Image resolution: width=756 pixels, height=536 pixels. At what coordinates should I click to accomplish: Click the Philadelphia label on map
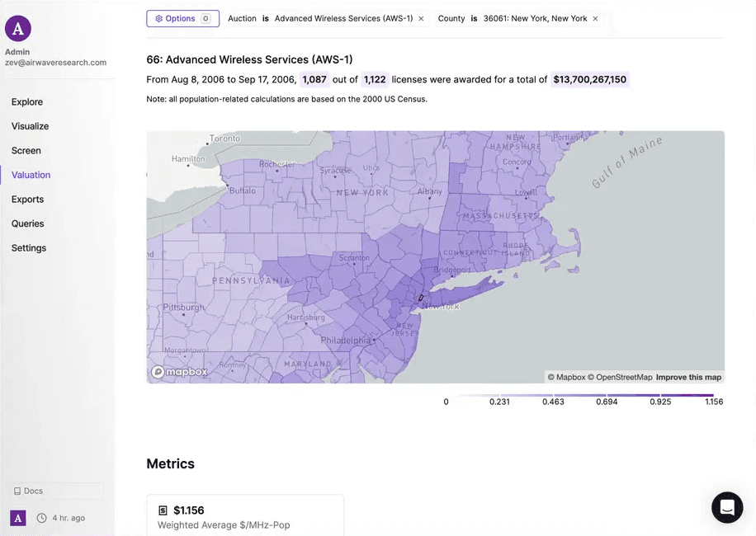click(x=345, y=341)
